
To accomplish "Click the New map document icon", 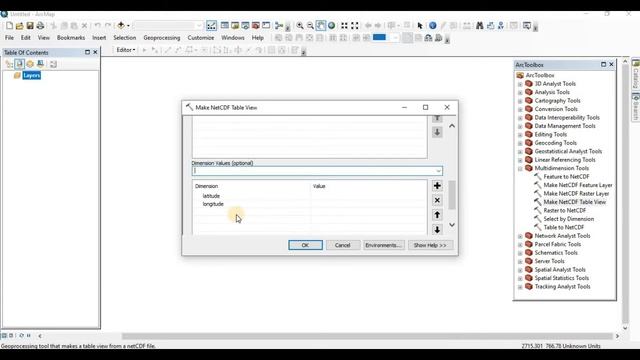I will coord(9,26).
